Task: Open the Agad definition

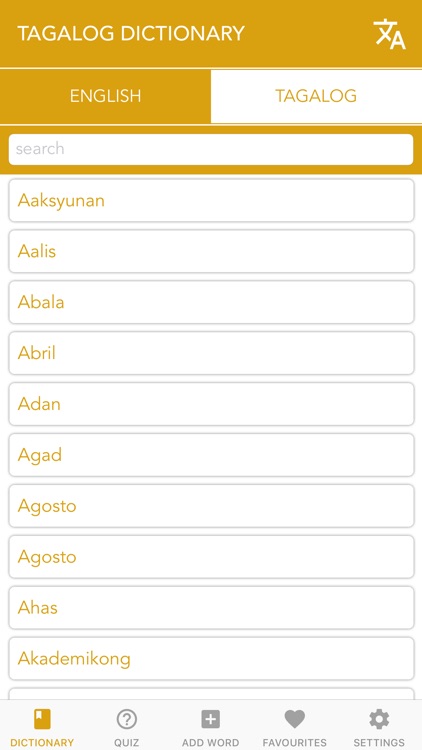Action: pos(211,455)
